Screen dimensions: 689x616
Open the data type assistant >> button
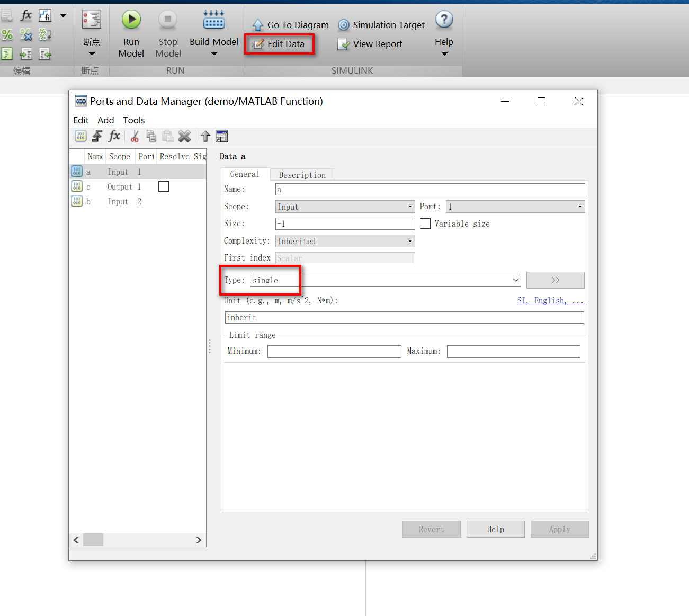point(556,280)
